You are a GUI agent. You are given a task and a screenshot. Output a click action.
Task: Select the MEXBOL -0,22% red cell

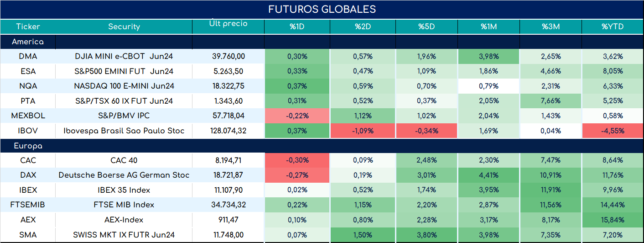(x=297, y=116)
